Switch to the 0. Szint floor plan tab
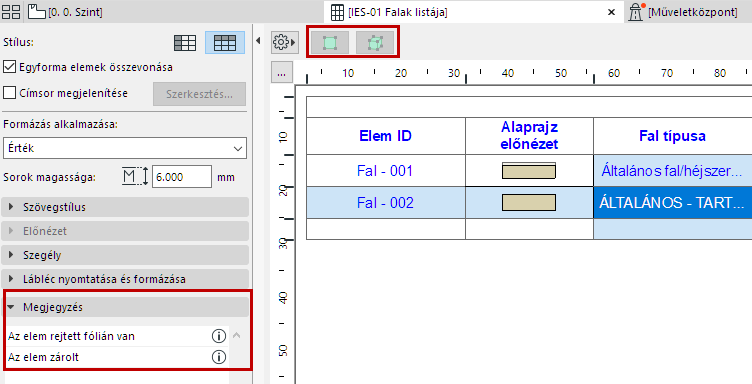Screen dimensions: 752x384 [x=65, y=12]
